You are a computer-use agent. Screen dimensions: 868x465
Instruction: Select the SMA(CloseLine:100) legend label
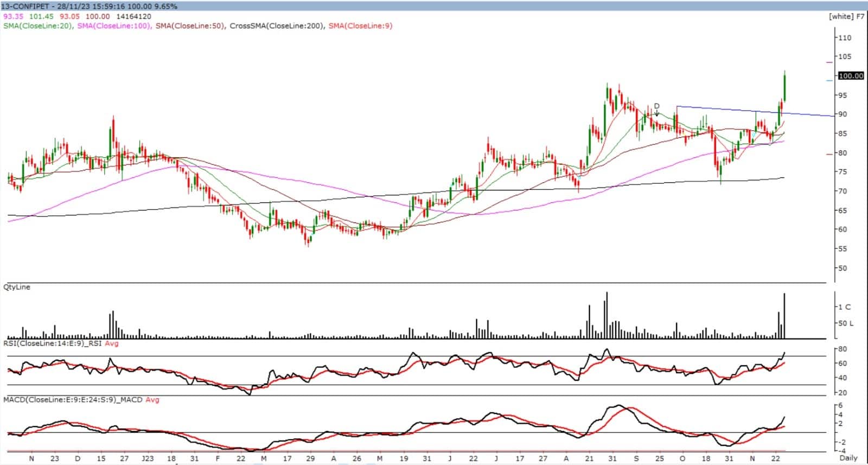[114, 26]
